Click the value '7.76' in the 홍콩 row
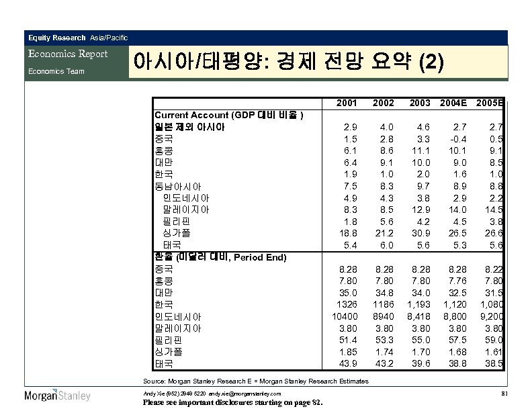This screenshot has height=411, width=532. point(457,281)
